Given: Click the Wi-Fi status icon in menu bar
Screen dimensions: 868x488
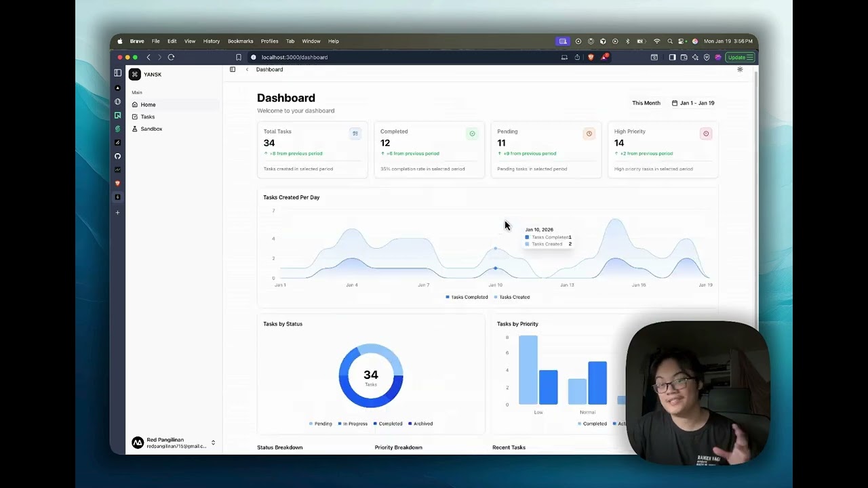Looking at the screenshot, I should tap(656, 41).
